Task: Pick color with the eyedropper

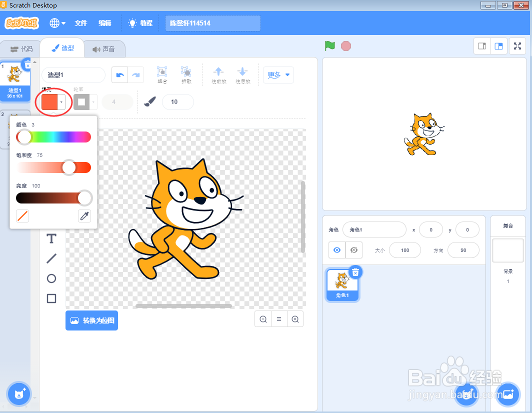Action: point(84,216)
